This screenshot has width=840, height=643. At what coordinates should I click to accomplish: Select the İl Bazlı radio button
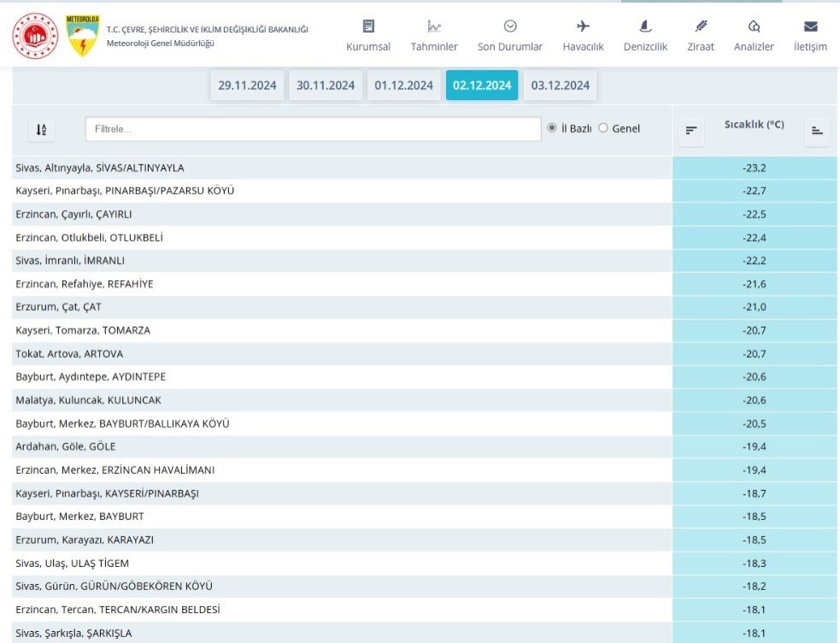pos(552,128)
